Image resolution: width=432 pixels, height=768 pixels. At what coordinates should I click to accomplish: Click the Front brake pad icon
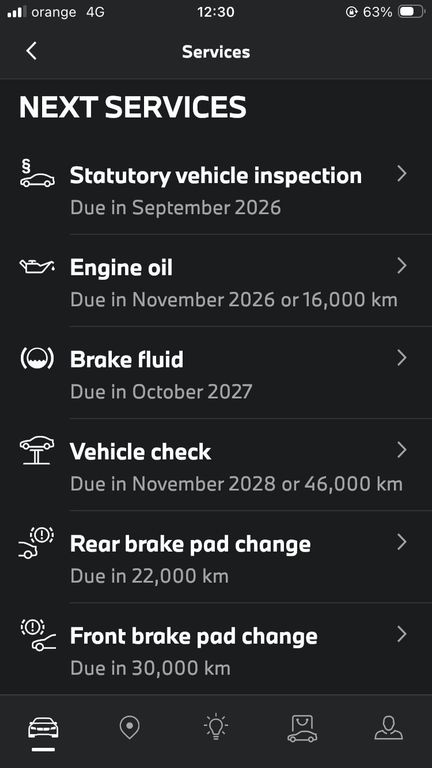pyautogui.click(x=38, y=635)
